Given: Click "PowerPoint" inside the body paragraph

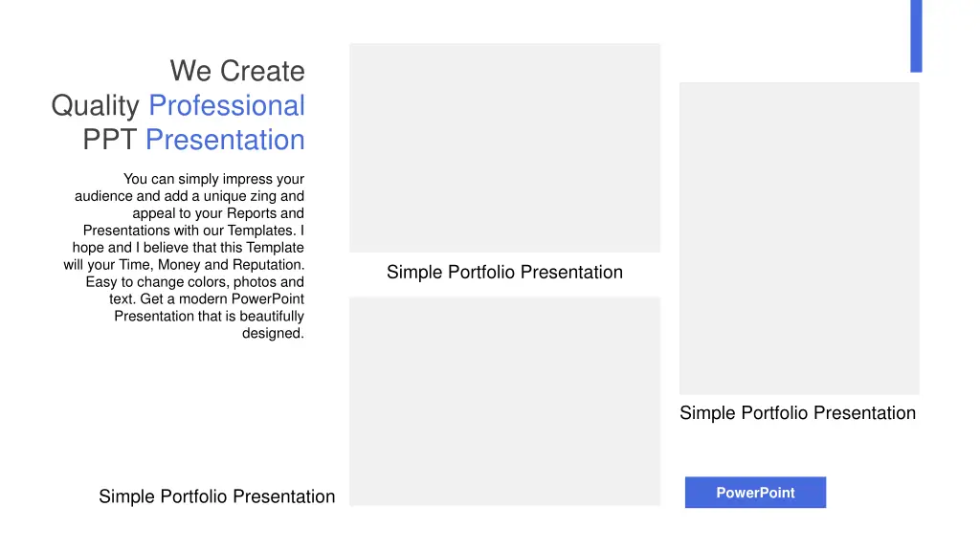Looking at the screenshot, I should coord(268,299).
